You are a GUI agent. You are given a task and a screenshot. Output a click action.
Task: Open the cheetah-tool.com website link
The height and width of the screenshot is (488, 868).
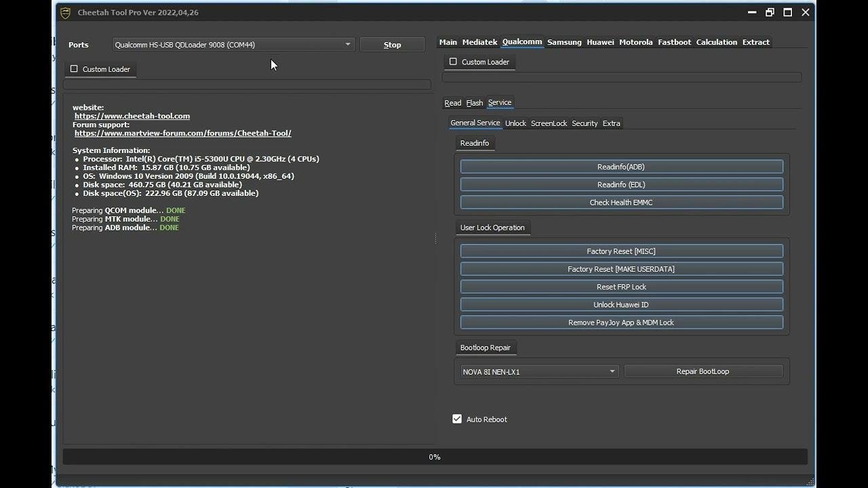(x=132, y=116)
